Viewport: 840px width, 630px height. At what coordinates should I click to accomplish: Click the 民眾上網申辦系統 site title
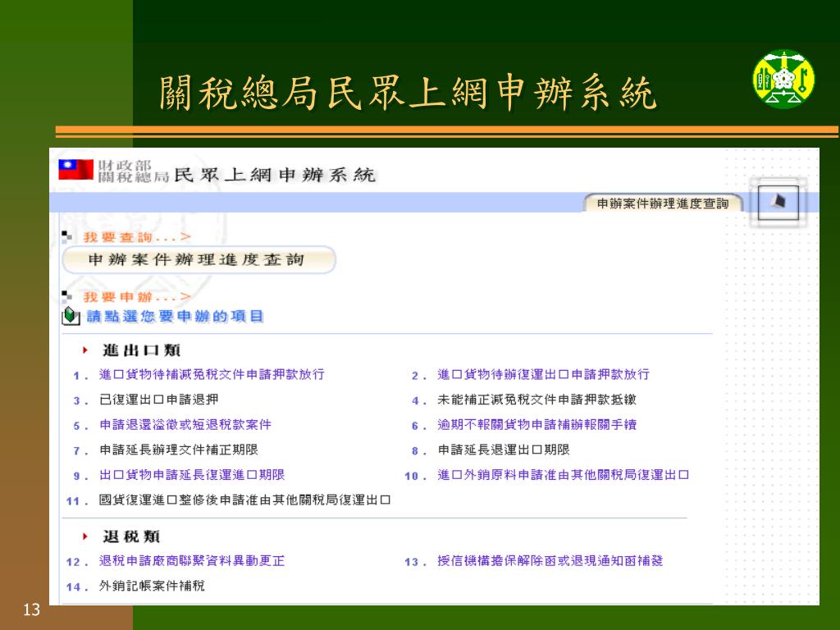(x=276, y=176)
